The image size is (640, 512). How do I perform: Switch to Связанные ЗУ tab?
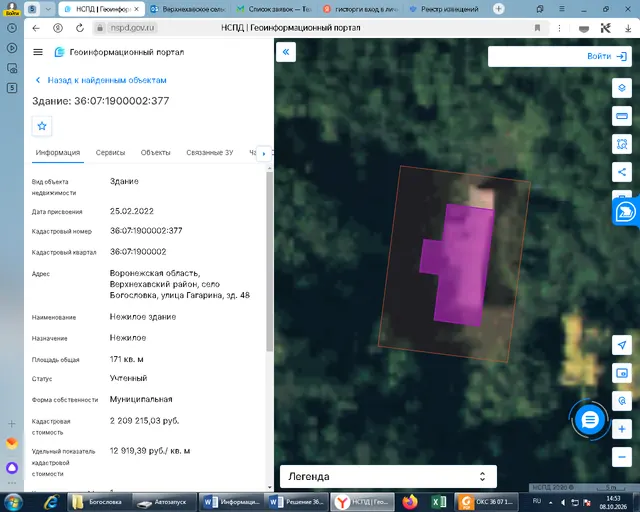[x=209, y=152]
